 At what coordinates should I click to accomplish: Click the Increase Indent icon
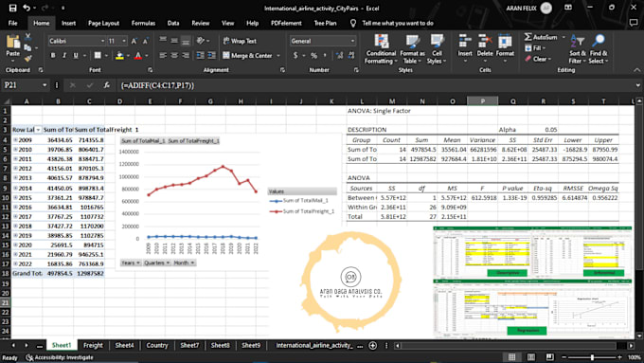(x=211, y=55)
